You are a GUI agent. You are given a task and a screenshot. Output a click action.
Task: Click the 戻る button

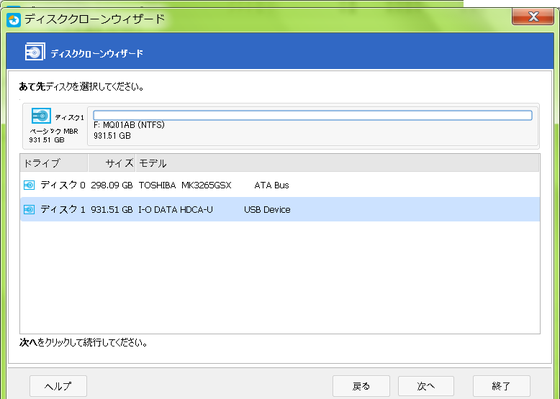point(361,386)
